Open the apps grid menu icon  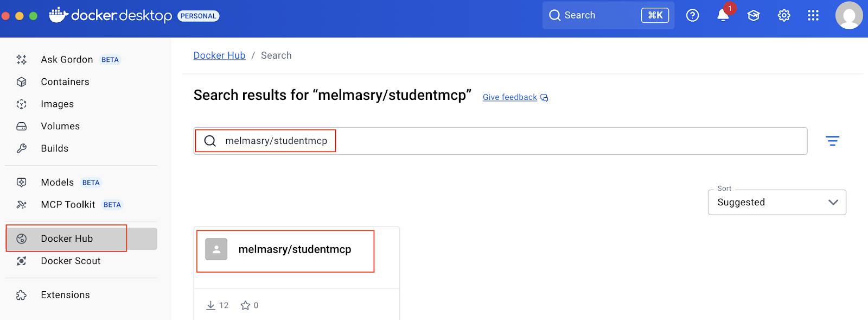pyautogui.click(x=813, y=15)
